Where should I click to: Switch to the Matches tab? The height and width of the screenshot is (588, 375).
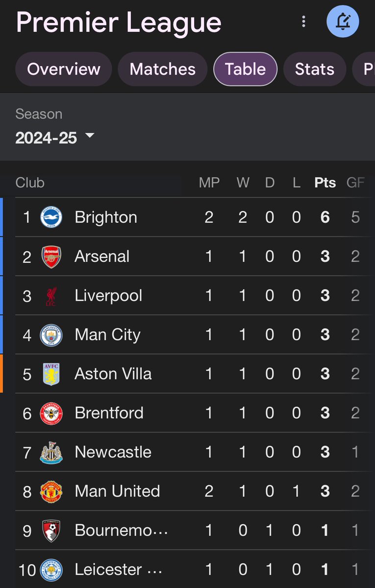[x=163, y=69]
